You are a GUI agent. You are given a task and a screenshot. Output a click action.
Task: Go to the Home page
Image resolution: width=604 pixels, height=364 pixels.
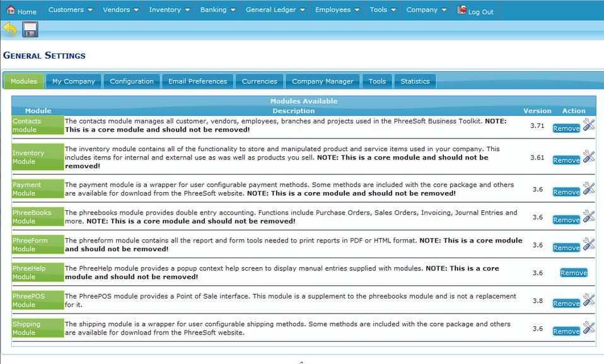tap(21, 11)
